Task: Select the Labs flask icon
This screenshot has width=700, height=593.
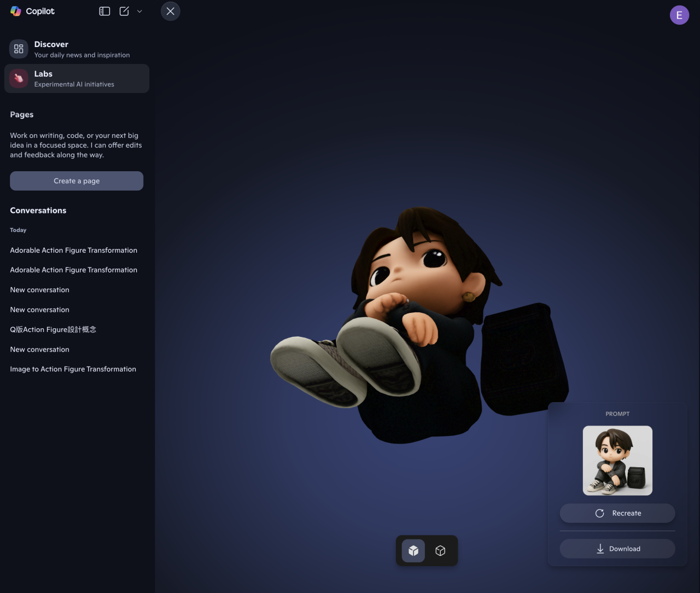Action: point(18,78)
